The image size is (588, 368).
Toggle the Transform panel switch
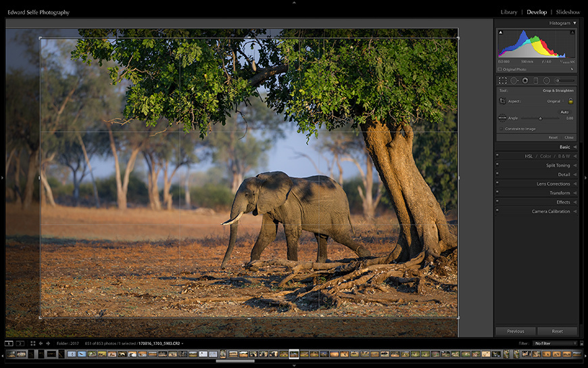tap(497, 191)
